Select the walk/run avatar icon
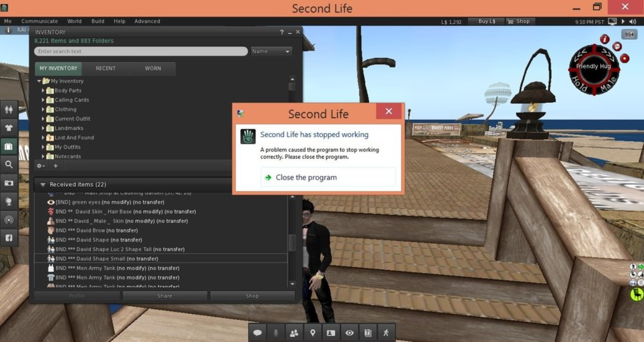Image resolution: width=644 pixels, height=342 pixels. point(386,333)
